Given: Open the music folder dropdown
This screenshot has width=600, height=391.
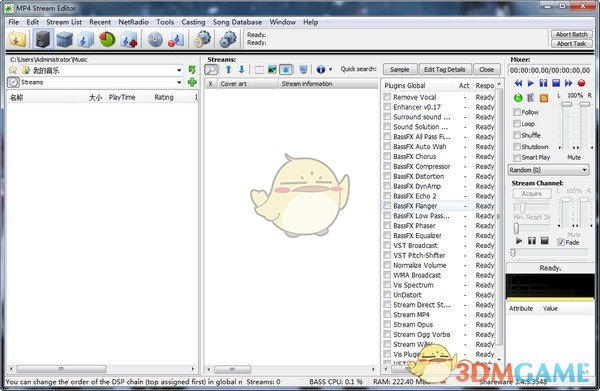Looking at the screenshot, I should tap(179, 70).
